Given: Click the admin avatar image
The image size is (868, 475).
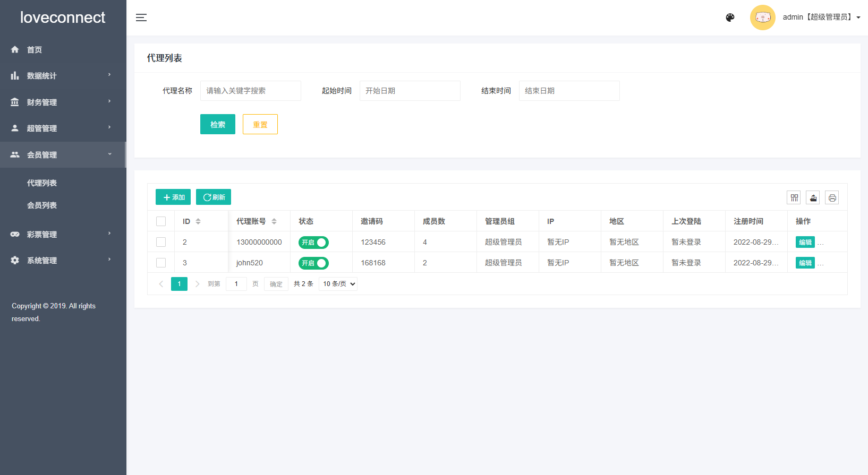Looking at the screenshot, I should (762, 18).
